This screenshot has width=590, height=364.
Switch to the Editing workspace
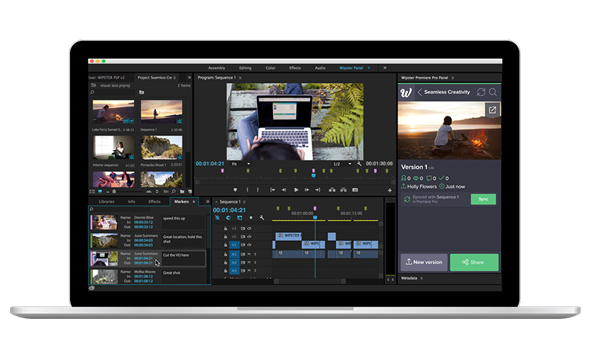coord(245,68)
